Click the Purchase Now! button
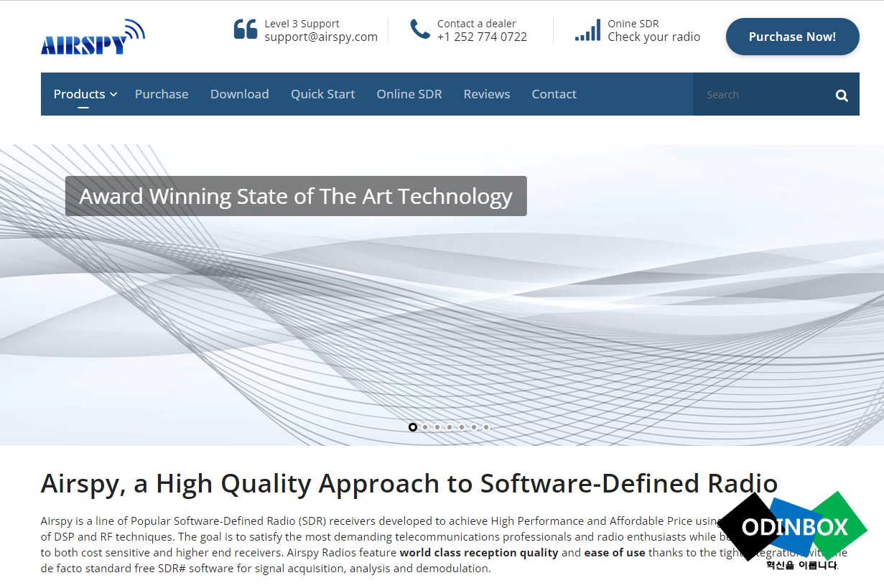The width and height of the screenshot is (884, 588). (x=793, y=37)
